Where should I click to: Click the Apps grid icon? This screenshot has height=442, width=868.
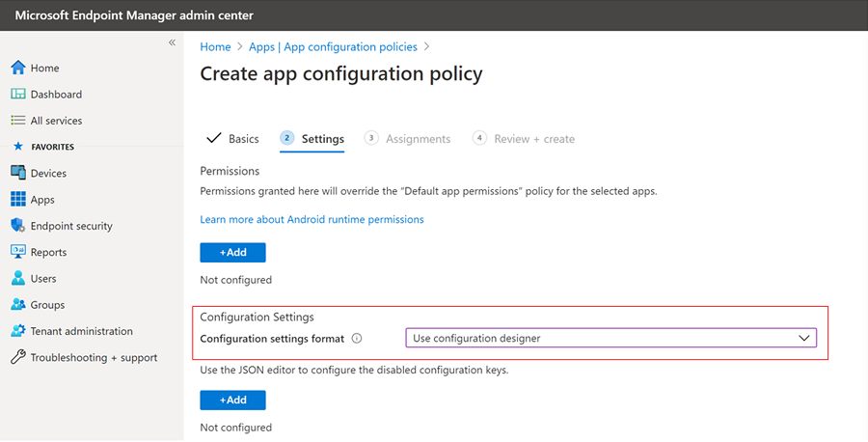click(x=18, y=199)
